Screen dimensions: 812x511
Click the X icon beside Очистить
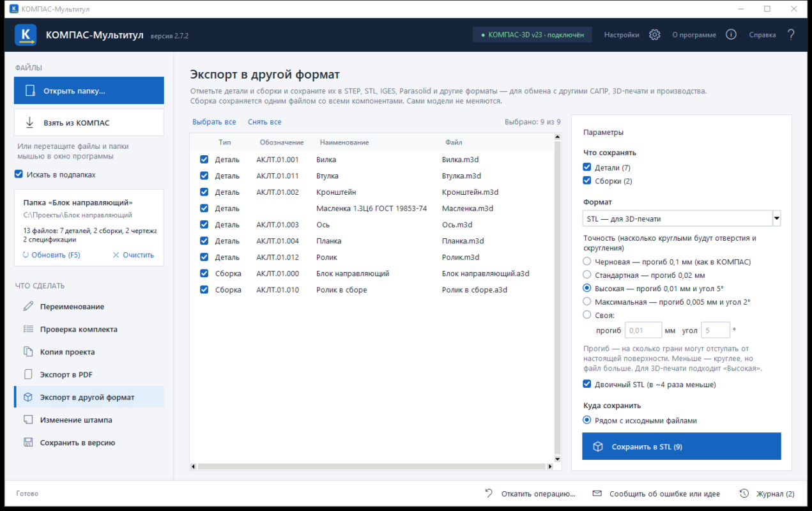click(x=116, y=255)
